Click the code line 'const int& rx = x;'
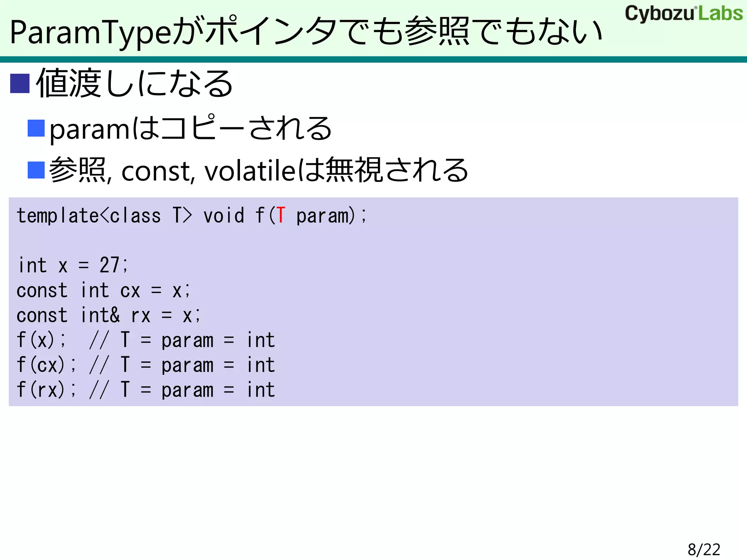This screenshot has height=560, width=747. (109, 315)
